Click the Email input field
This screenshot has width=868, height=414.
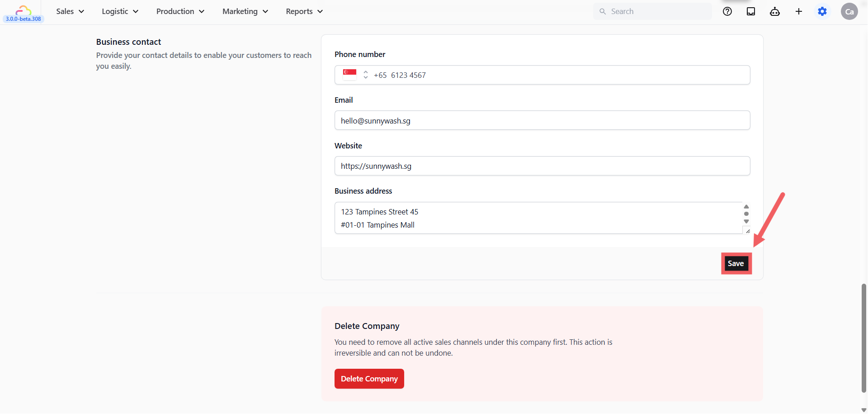coord(542,120)
